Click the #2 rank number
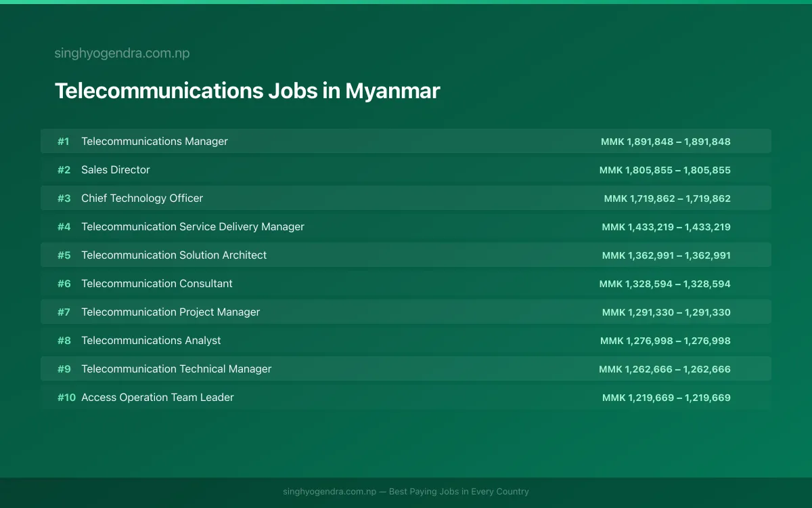Viewport: 812px width, 508px height. coord(64,170)
